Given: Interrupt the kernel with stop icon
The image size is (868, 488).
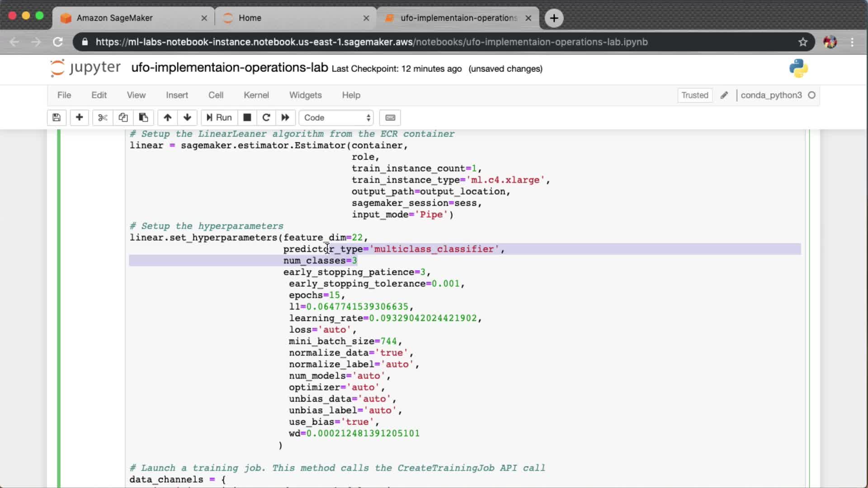Looking at the screenshot, I should tap(247, 117).
